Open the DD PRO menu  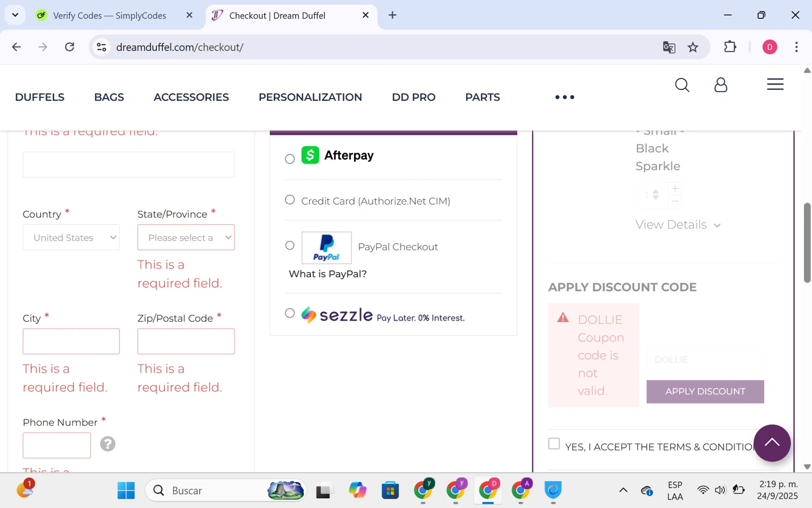(414, 97)
